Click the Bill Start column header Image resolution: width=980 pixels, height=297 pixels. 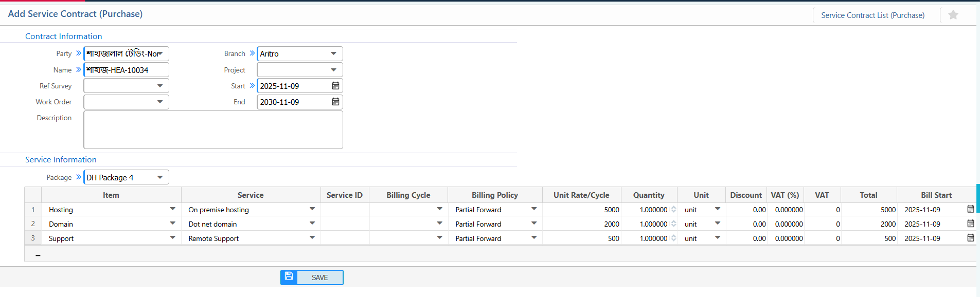936,195
